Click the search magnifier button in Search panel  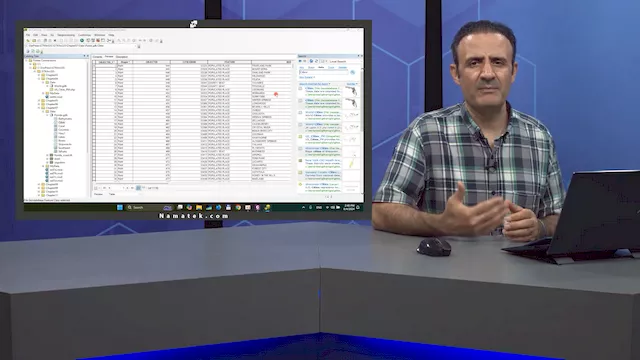[x=353, y=72]
